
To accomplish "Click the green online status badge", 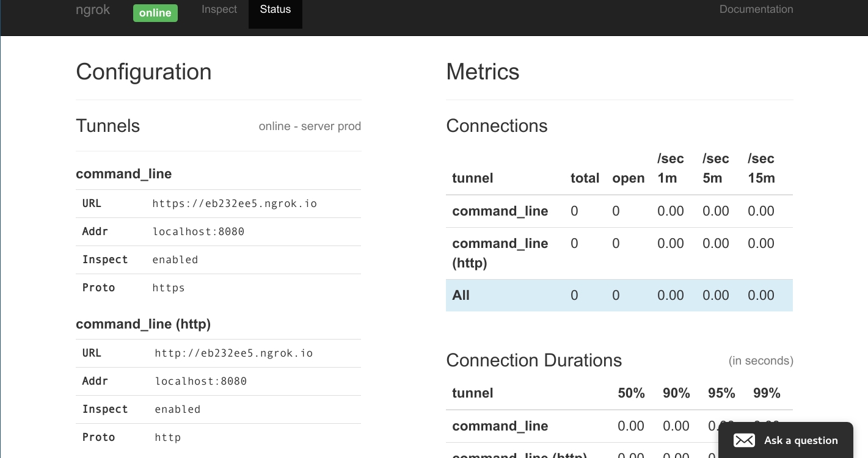I will click(x=155, y=13).
